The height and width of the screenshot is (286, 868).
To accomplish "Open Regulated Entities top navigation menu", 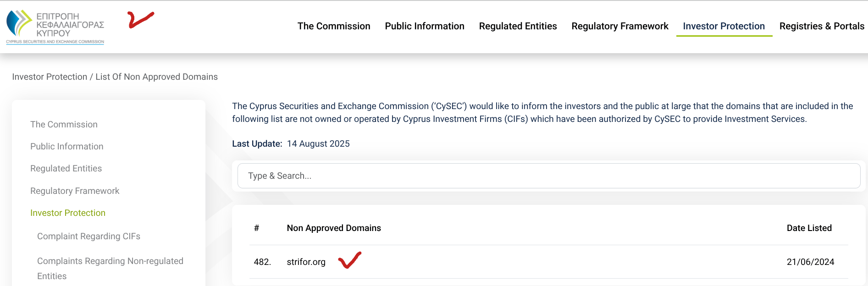I will pos(518,27).
